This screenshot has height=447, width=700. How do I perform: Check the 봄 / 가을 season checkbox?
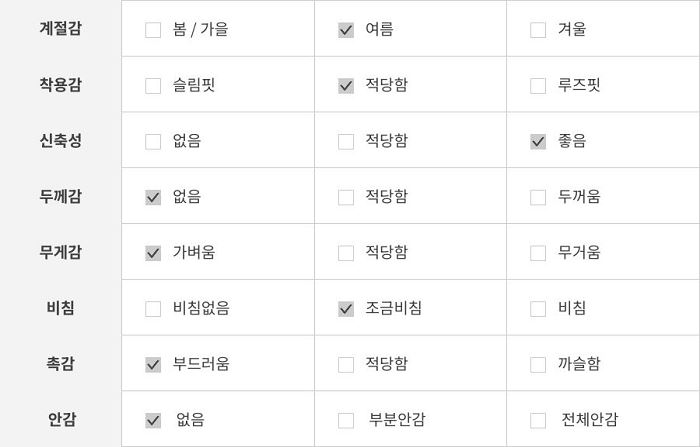click(153, 30)
